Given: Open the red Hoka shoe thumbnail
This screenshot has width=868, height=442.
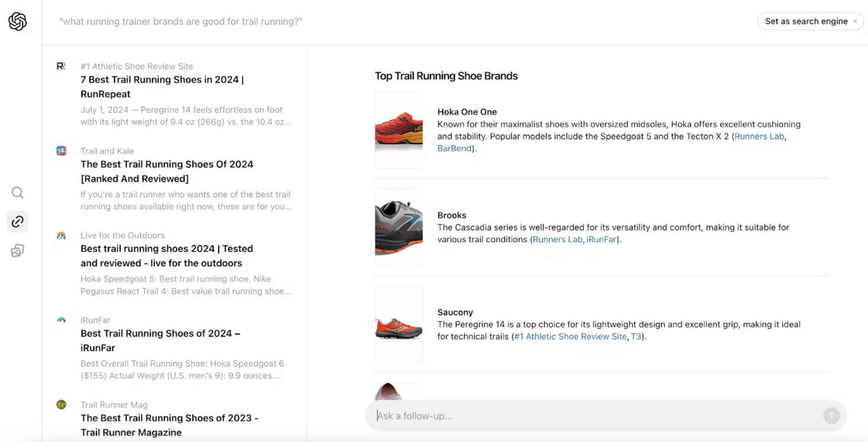Looking at the screenshot, I should pos(399,130).
